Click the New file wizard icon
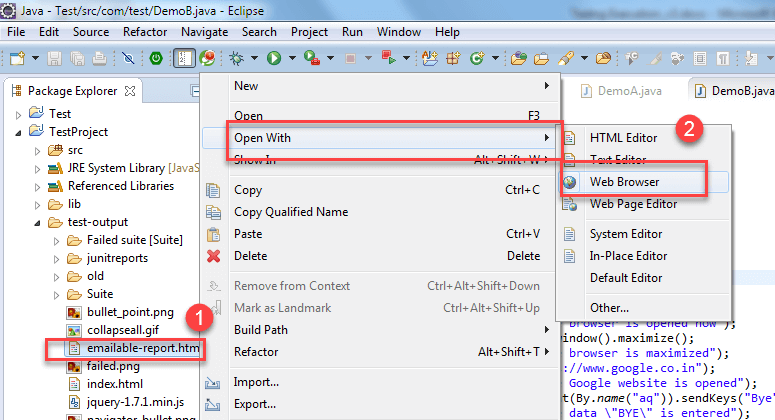The height and width of the screenshot is (420, 775). click(x=17, y=59)
